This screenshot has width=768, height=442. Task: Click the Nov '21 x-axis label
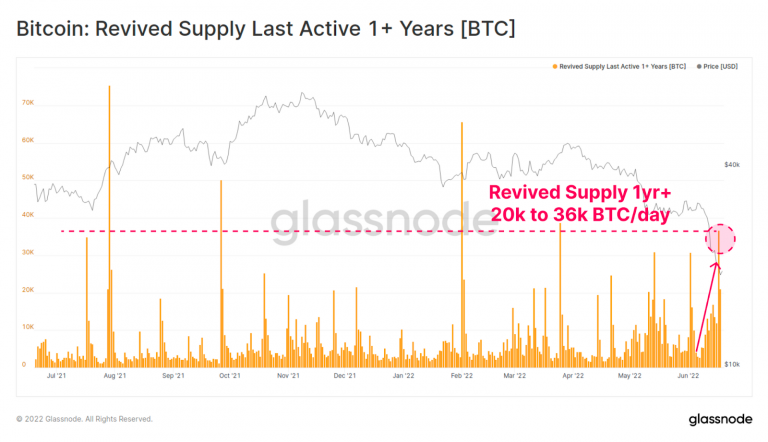coord(288,376)
